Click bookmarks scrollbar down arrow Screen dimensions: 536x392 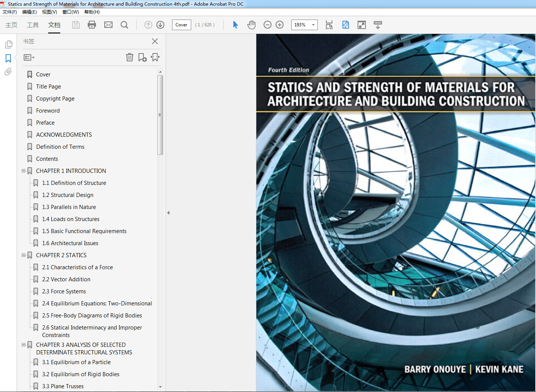(160, 387)
